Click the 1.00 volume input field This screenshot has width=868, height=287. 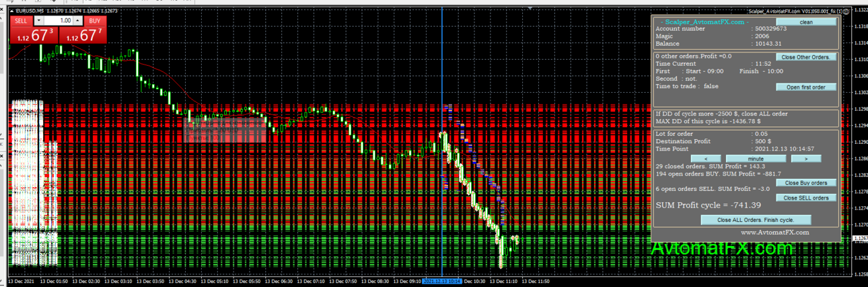(59, 21)
